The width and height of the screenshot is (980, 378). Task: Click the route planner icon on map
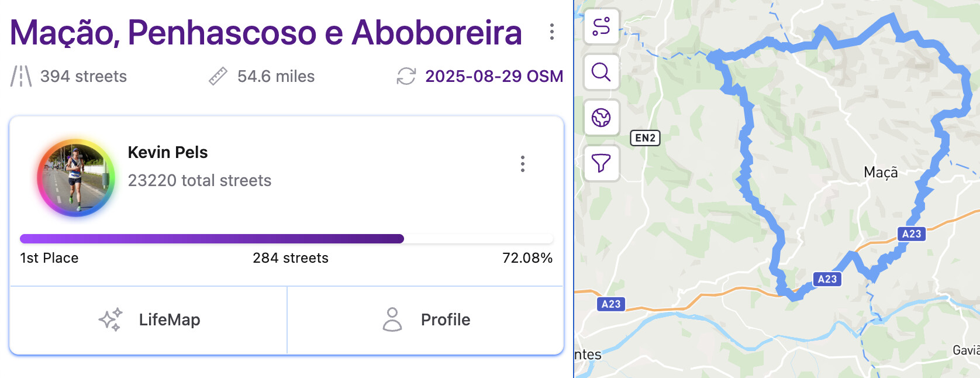(x=601, y=27)
